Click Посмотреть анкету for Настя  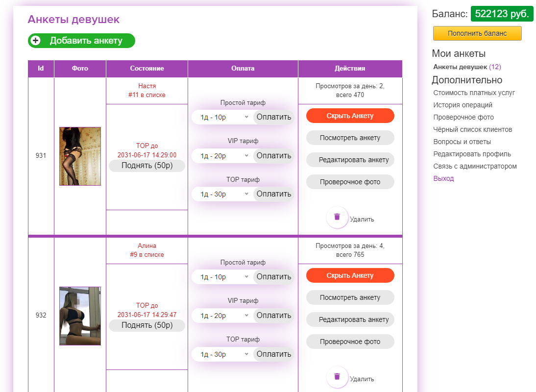coord(350,138)
